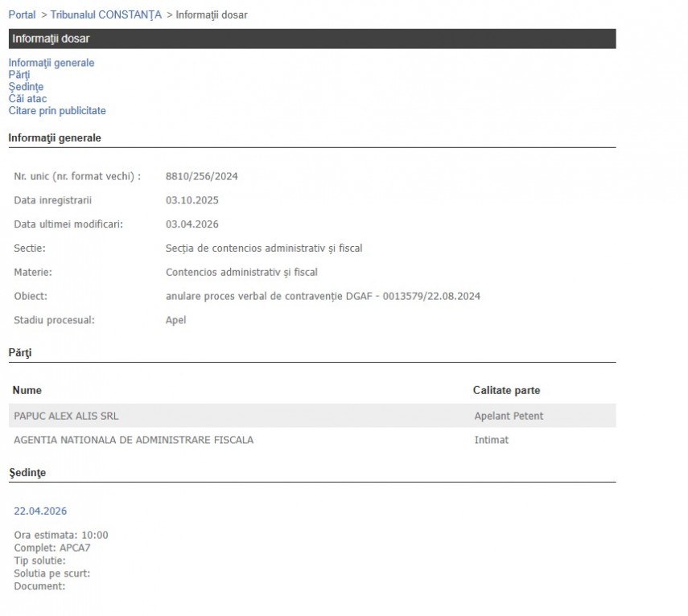This screenshot has width=688, height=616.
Task: Open the Ședințe navigation link
Action: point(26,87)
